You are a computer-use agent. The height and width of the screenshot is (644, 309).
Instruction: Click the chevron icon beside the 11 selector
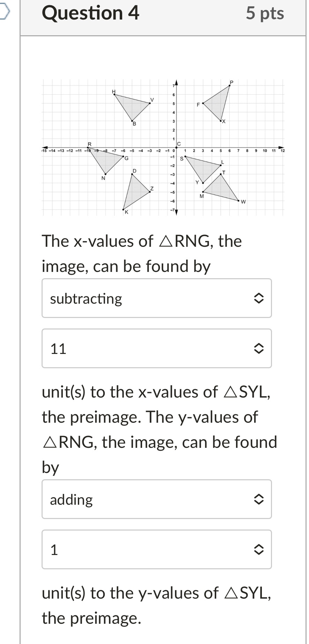click(x=259, y=349)
